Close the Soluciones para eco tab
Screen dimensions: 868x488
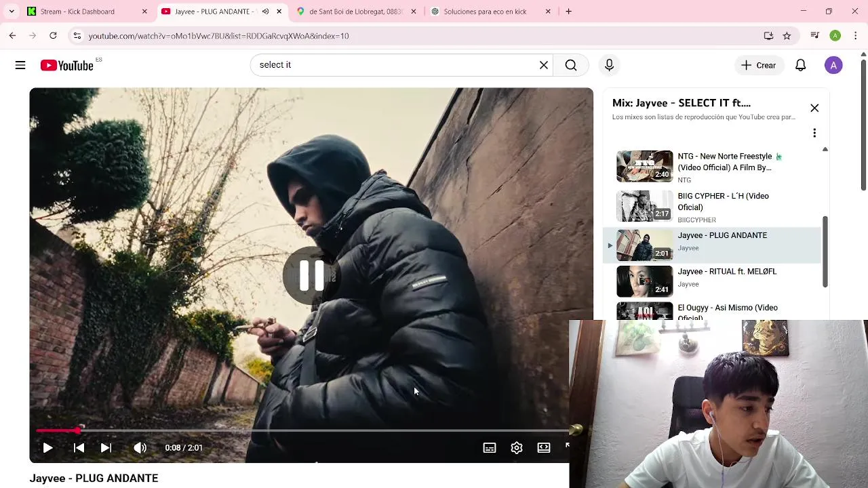549,12
